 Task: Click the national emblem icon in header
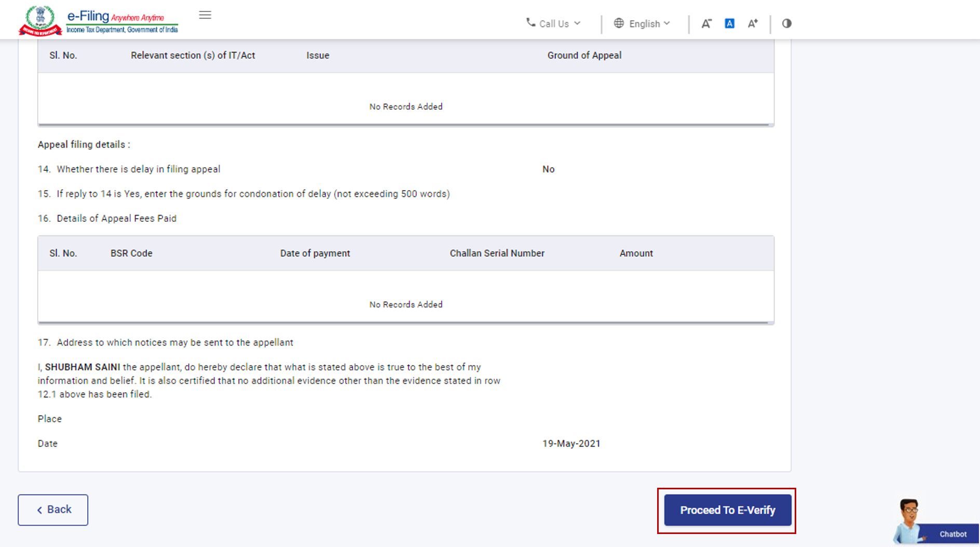pos(39,19)
